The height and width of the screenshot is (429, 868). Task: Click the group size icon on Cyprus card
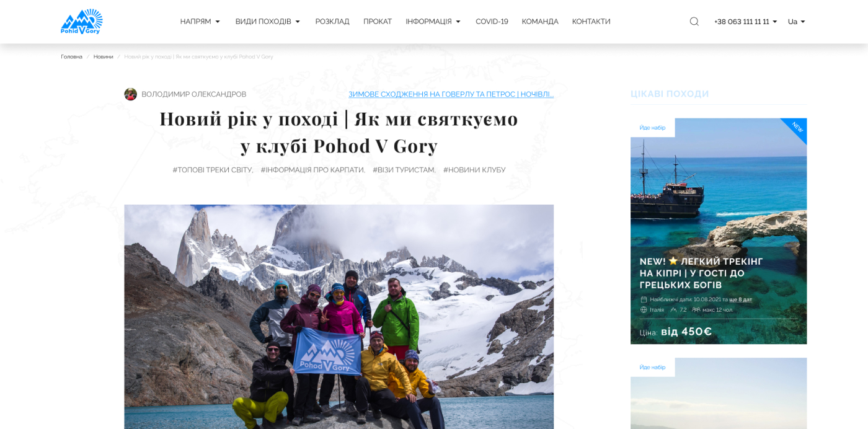pyautogui.click(x=696, y=310)
